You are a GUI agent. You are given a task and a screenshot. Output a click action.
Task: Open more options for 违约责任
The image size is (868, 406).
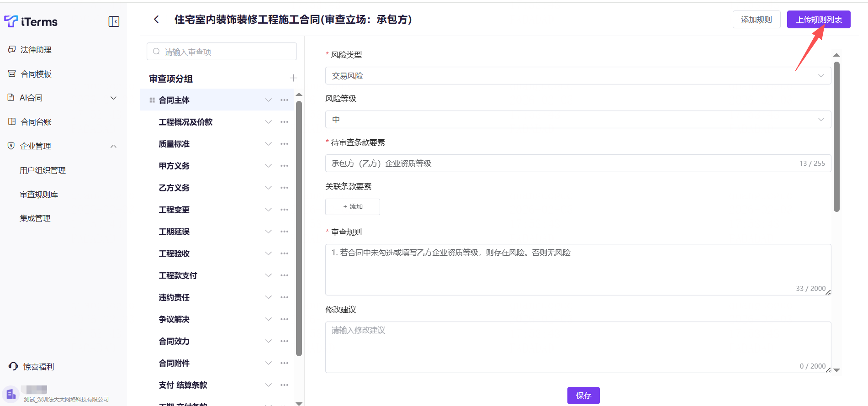tap(284, 297)
